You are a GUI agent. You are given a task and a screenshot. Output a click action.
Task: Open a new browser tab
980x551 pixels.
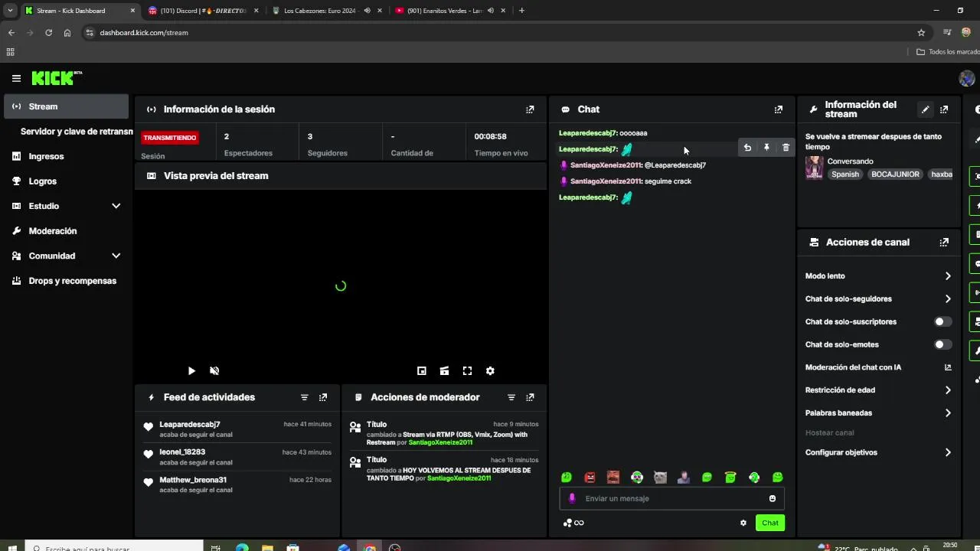(x=521, y=11)
